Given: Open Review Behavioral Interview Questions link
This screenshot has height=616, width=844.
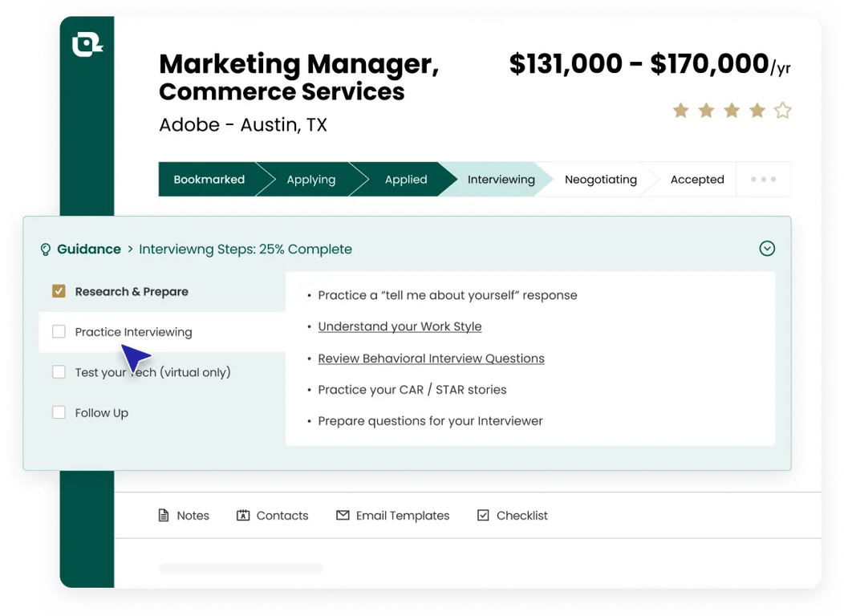Looking at the screenshot, I should click(431, 359).
